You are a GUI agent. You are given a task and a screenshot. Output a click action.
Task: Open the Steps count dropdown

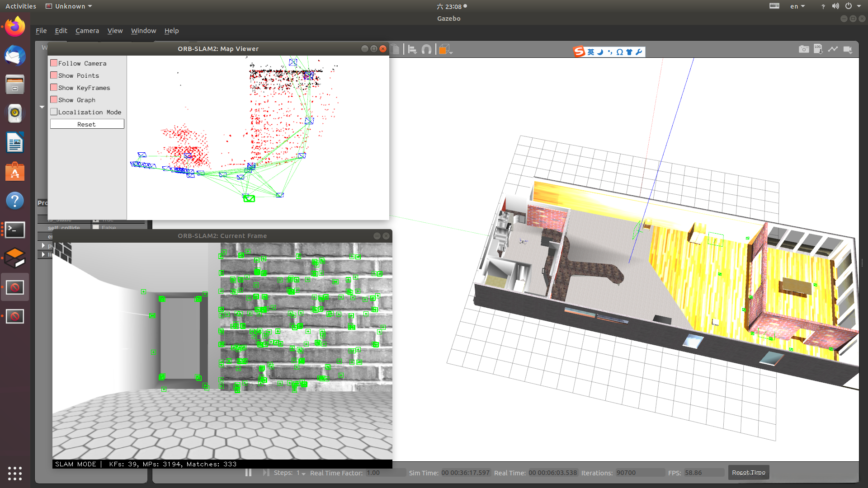pyautogui.click(x=301, y=473)
